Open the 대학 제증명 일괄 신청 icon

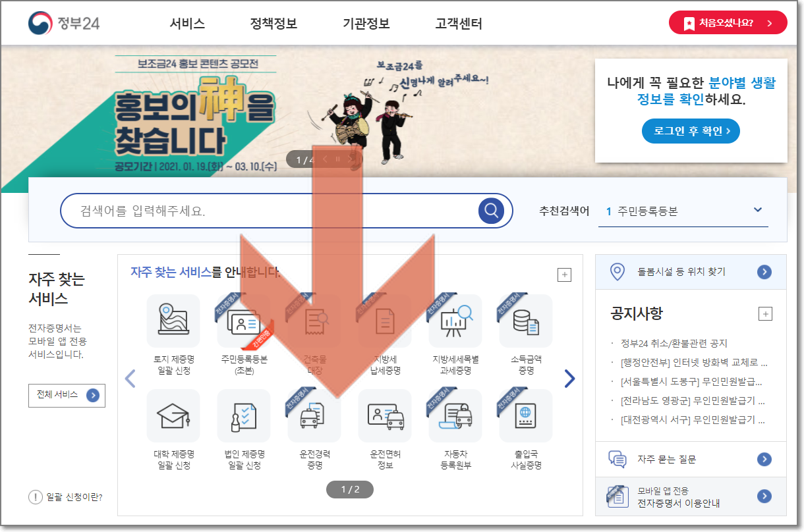173,415
